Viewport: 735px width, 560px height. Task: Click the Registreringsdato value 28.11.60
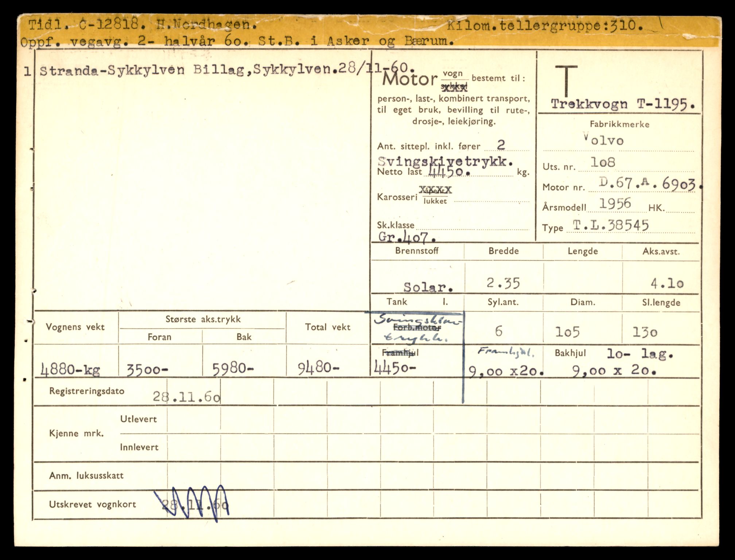186,397
